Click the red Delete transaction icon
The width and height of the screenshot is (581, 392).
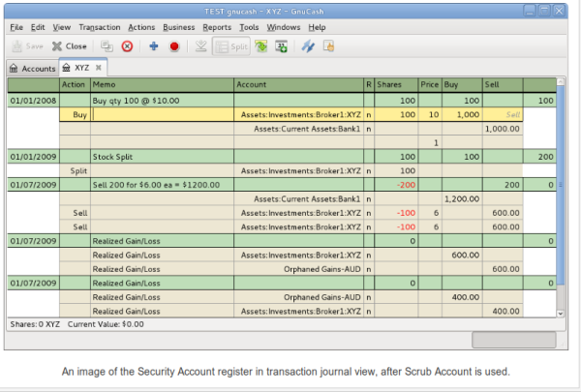click(x=127, y=46)
